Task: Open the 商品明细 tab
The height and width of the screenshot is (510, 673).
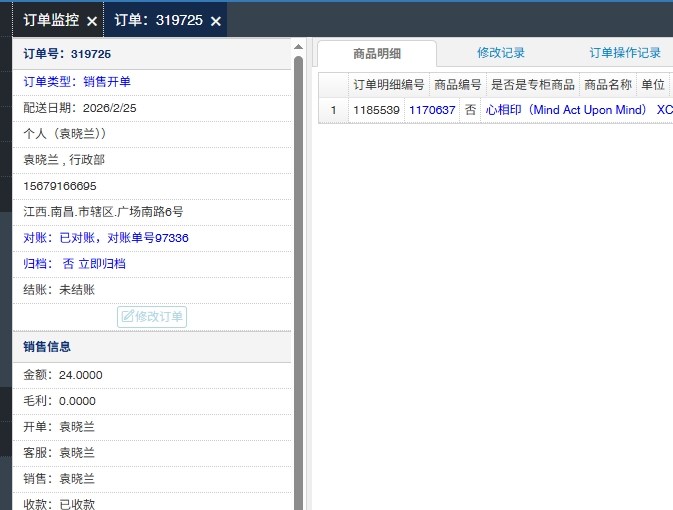Action: pos(377,54)
